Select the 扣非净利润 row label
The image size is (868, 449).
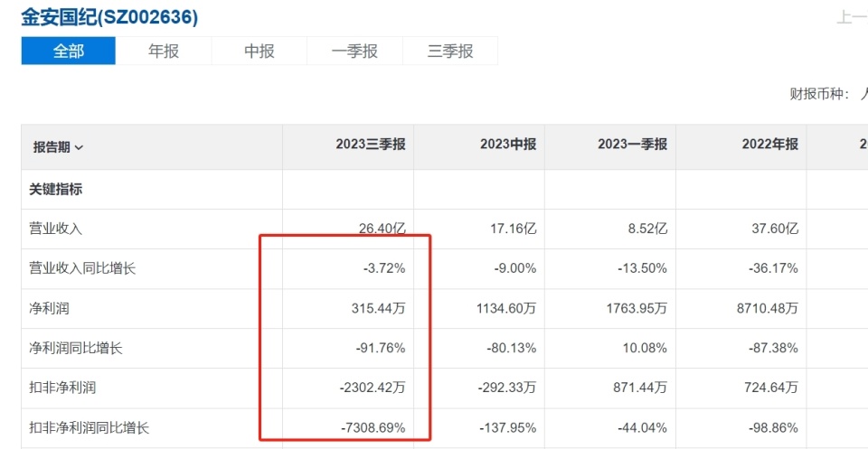(x=62, y=388)
